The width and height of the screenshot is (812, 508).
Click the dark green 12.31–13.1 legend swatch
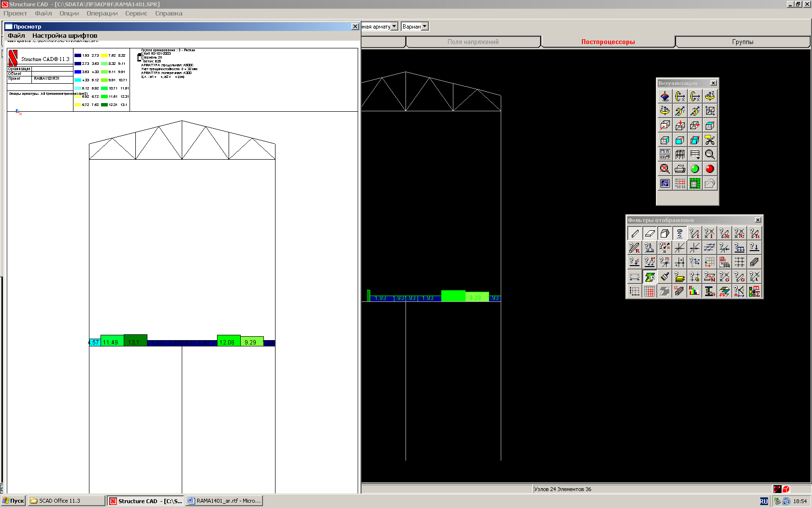104,105
